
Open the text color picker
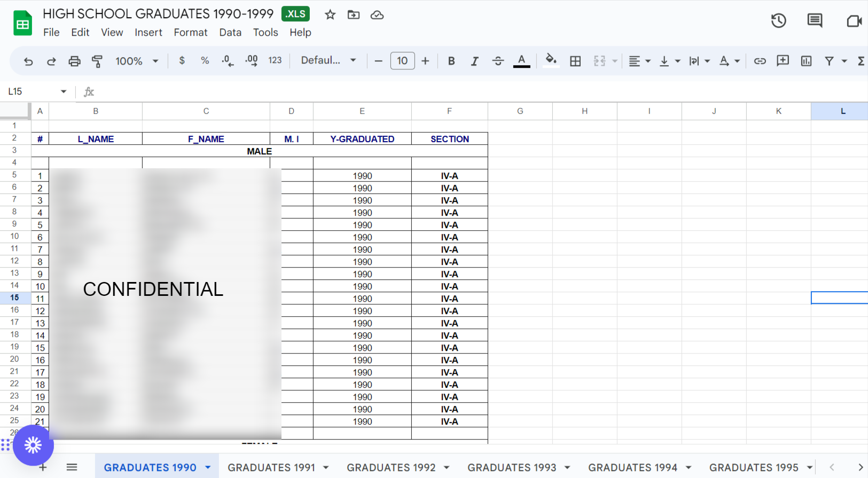coord(521,61)
